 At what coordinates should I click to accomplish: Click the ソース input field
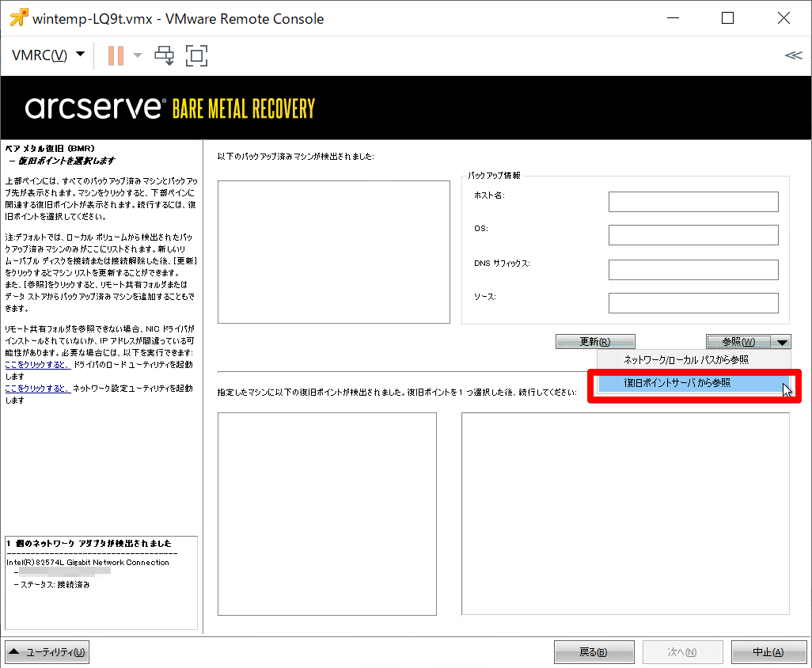click(x=693, y=303)
